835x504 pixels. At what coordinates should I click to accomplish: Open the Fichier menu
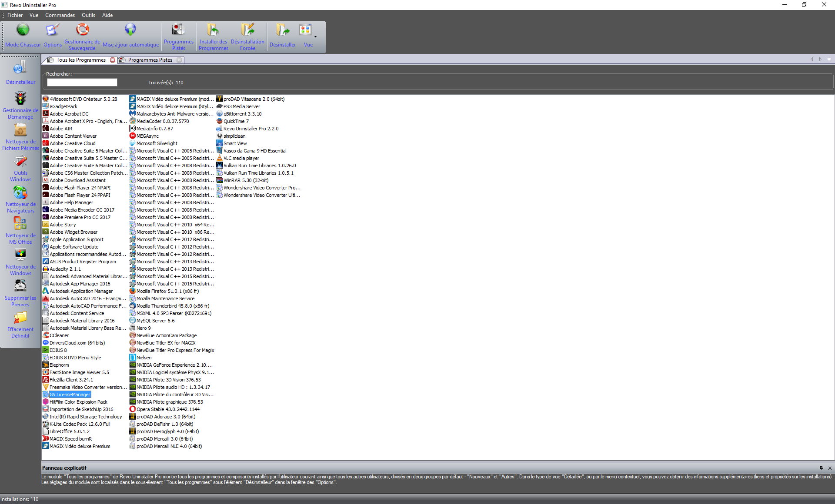(15, 15)
